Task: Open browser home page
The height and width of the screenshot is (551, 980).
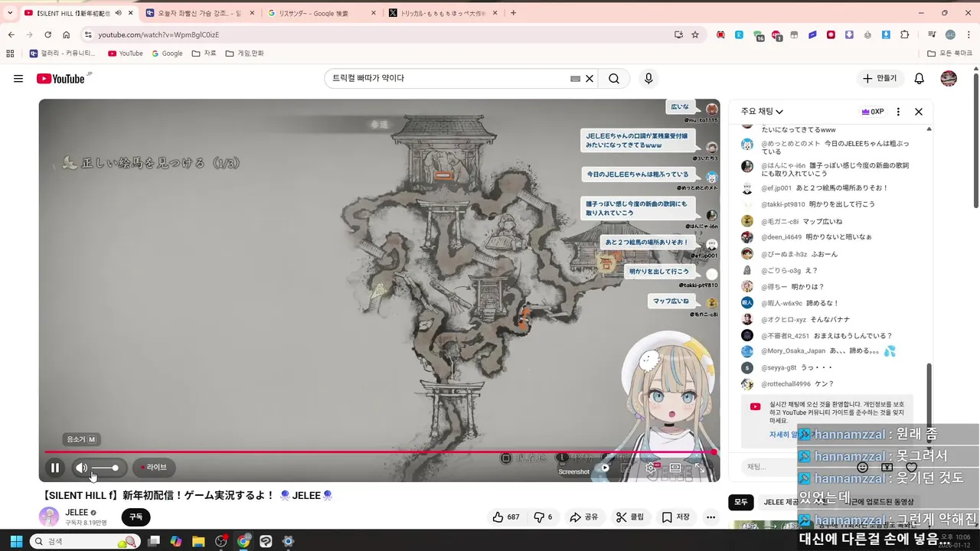Action: 67,34
